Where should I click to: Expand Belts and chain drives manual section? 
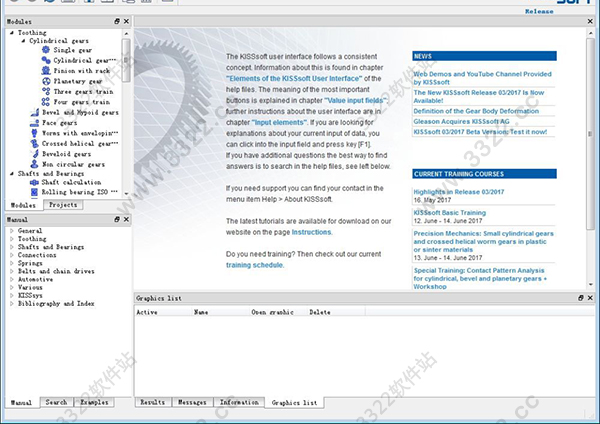(x=11, y=271)
